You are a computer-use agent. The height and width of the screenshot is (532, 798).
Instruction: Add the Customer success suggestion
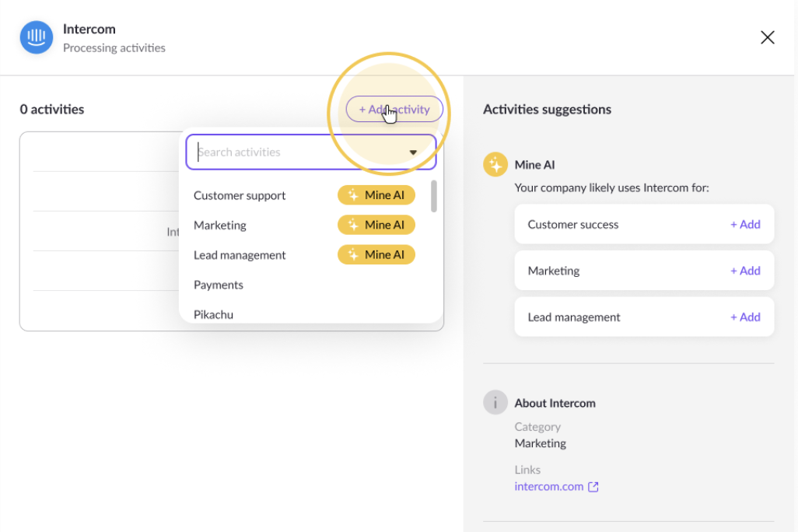point(745,224)
